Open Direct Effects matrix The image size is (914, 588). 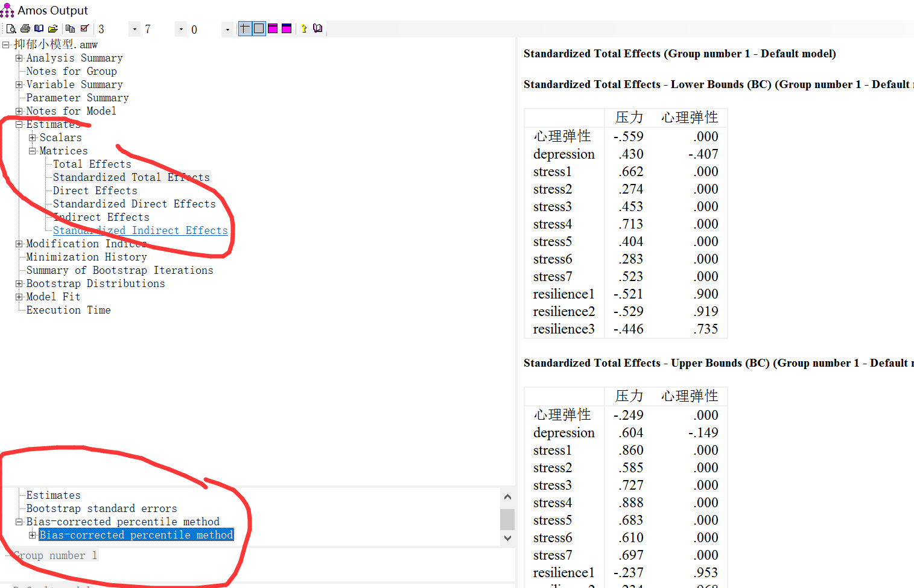click(x=95, y=191)
